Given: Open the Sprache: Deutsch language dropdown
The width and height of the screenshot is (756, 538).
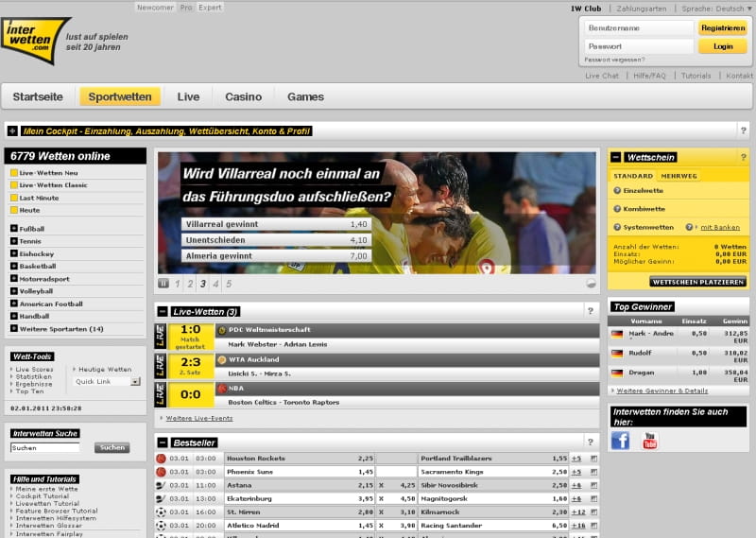Looking at the screenshot, I should (x=716, y=9).
